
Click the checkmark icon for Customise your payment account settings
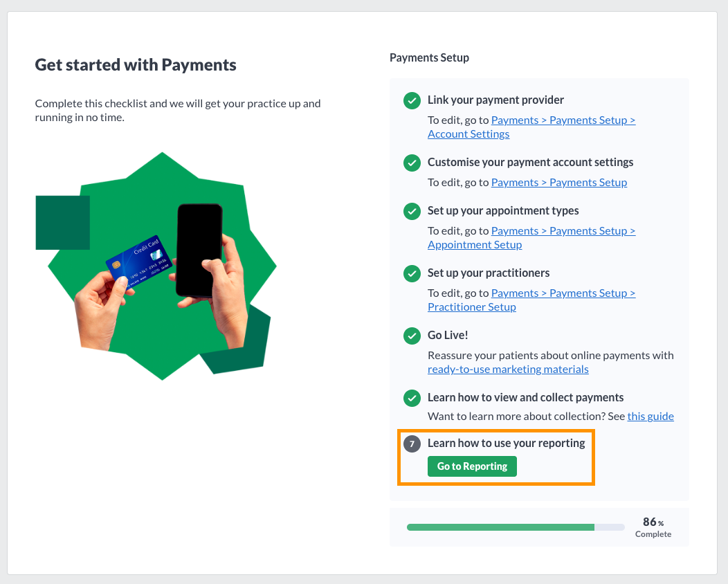click(x=412, y=163)
